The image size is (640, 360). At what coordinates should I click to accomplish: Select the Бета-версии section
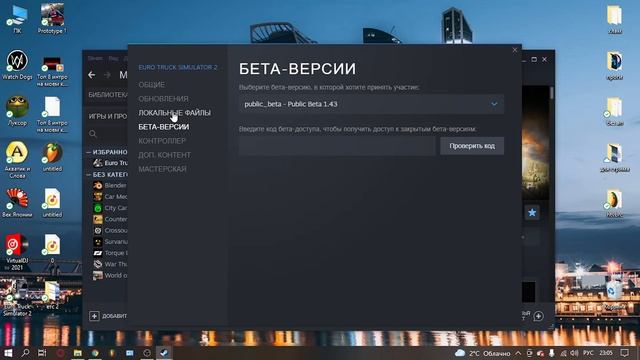tap(164, 127)
